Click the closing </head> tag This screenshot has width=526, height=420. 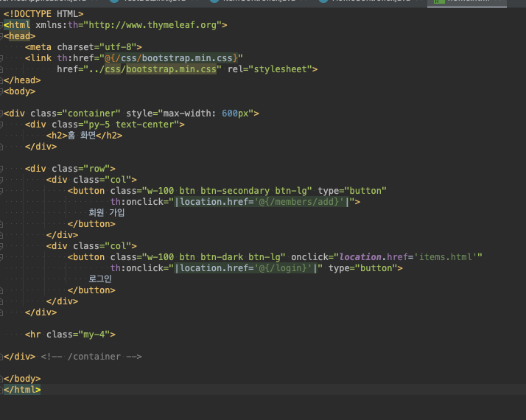tap(22, 80)
